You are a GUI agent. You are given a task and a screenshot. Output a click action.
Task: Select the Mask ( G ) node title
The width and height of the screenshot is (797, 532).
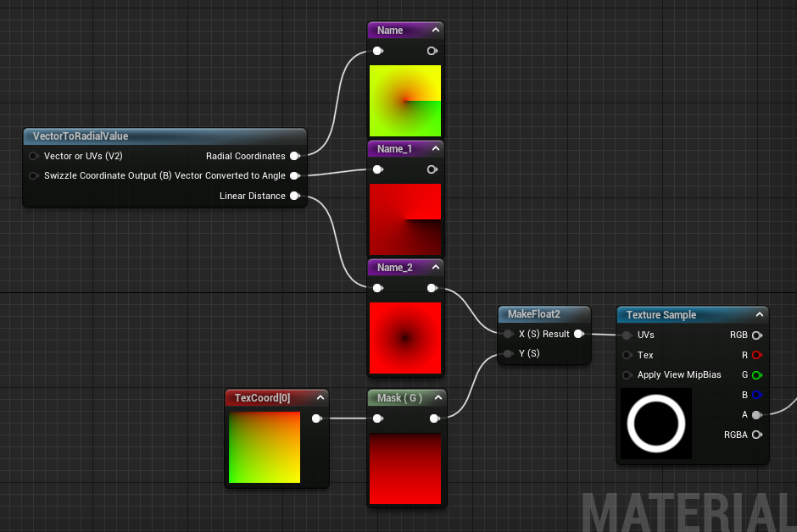(x=399, y=398)
